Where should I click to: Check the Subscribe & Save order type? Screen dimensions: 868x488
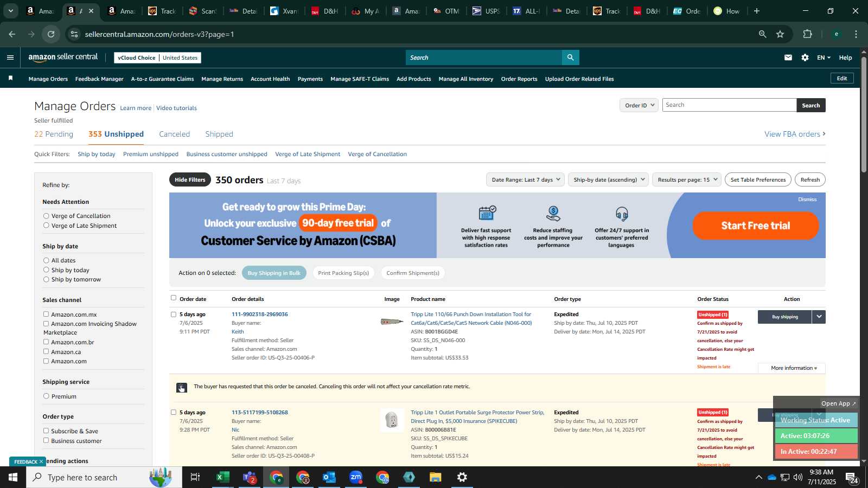(46, 431)
